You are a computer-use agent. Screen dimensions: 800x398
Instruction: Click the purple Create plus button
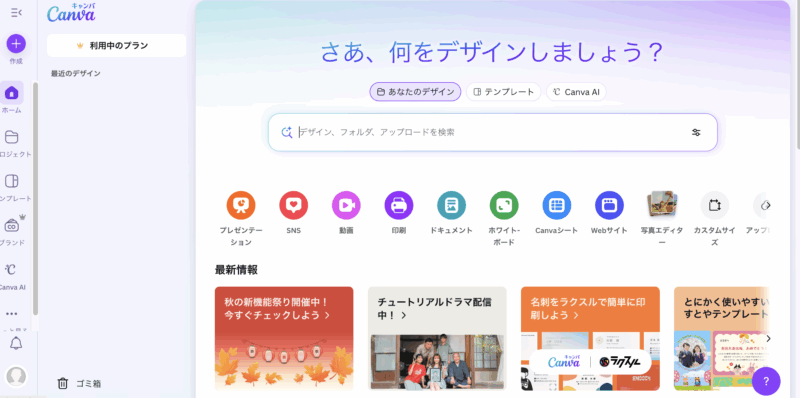pos(16,44)
